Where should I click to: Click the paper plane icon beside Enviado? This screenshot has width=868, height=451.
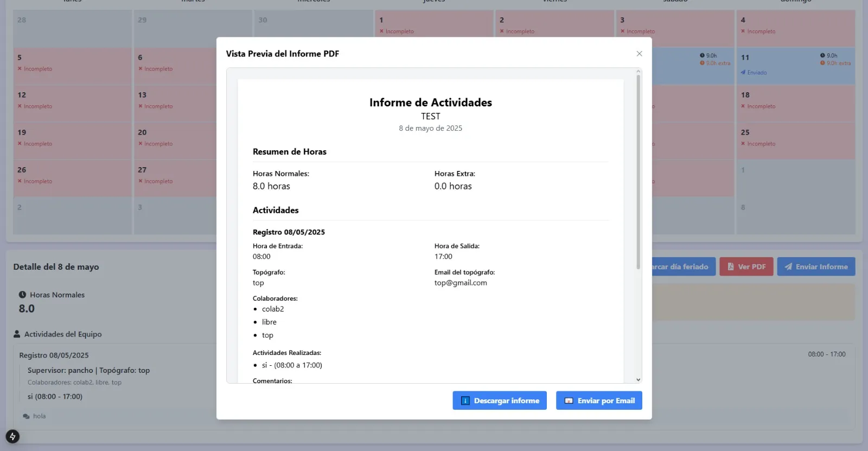click(743, 72)
